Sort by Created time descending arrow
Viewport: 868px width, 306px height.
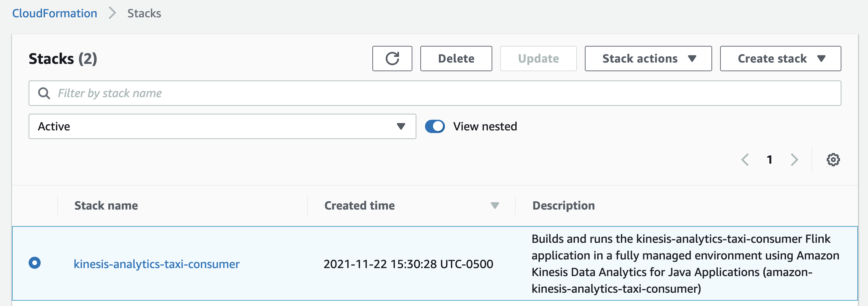(494, 205)
